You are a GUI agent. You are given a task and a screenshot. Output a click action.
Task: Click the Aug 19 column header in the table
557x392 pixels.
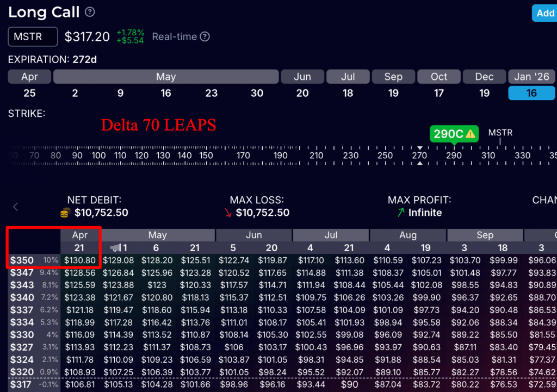425,248
